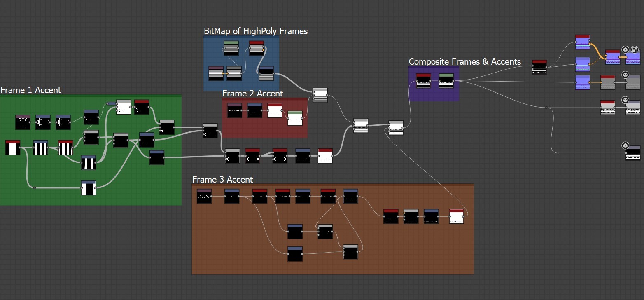Select the black output node at bottom right
Screen dimensions: 644x300
(633, 153)
